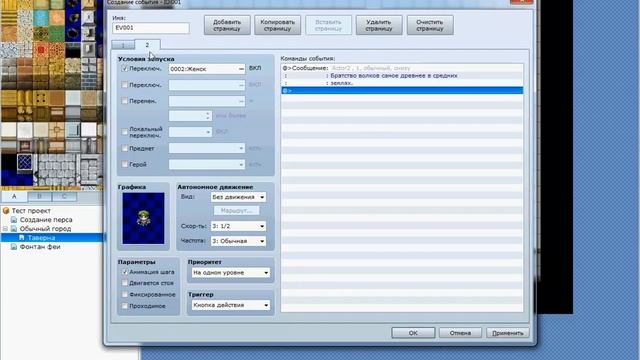The image size is (640, 360).
Task: Select event page tab 2
Action: pyautogui.click(x=147, y=44)
